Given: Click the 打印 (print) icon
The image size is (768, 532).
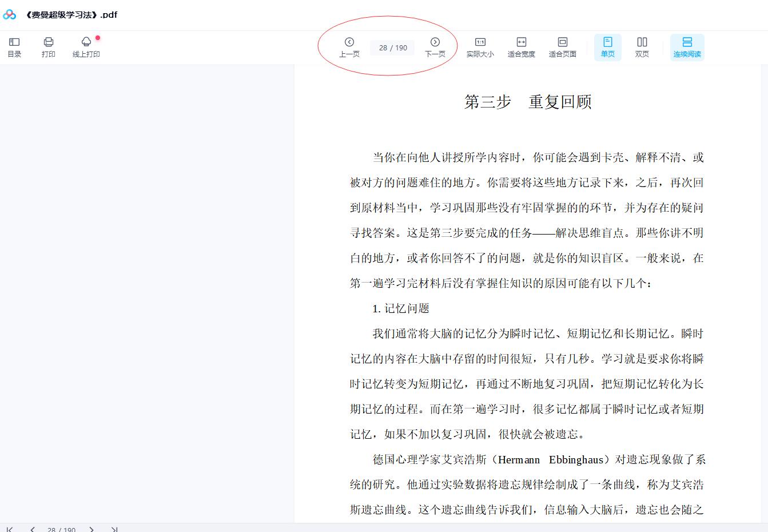Looking at the screenshot, I should pyautogui.click(x=49, y=47).
